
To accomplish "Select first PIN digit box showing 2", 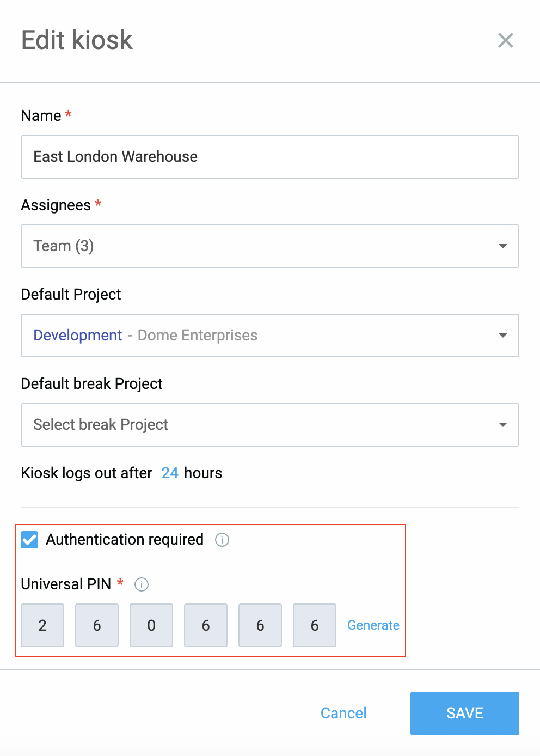I will pos(42,625).
